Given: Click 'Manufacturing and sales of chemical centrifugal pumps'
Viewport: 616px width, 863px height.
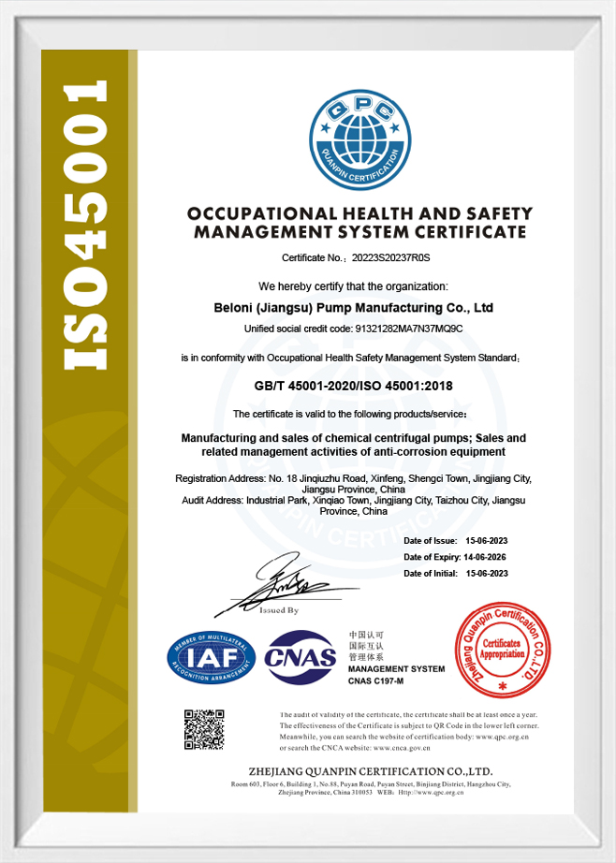Looking at the screenshot, I should [x=326, y=438].
